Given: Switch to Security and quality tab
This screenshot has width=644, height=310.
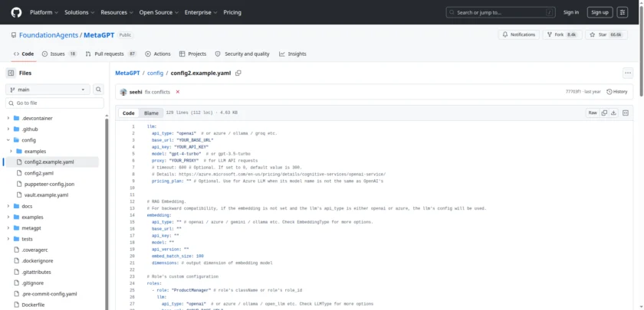Looking at the screenshot, I should tap(242, 54).
